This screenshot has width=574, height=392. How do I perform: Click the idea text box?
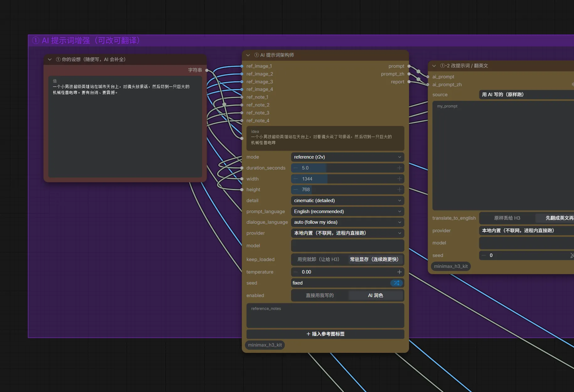[x=325, y=138]
